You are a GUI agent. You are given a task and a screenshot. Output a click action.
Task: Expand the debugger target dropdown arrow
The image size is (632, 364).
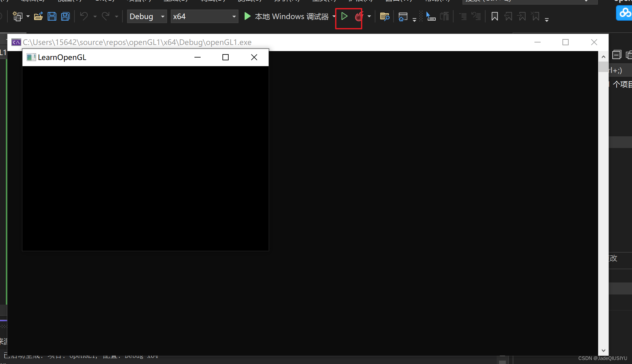[x=334, y=16]
